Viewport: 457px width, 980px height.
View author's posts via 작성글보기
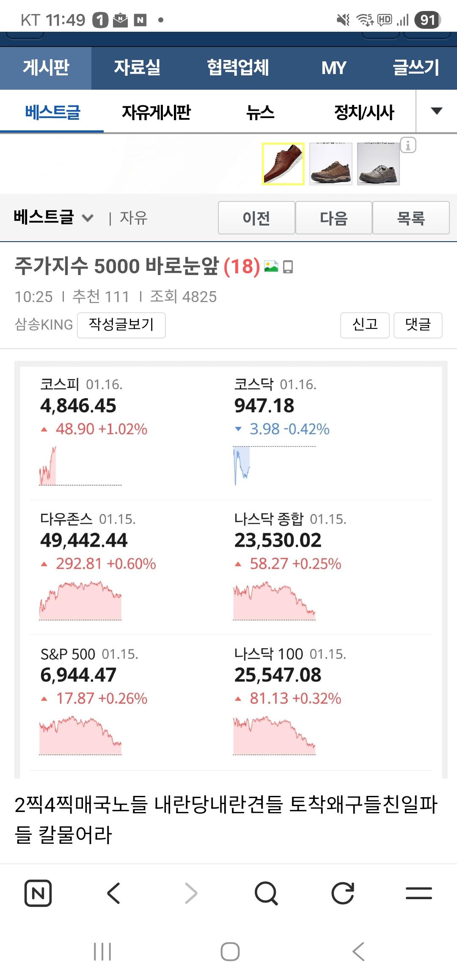[121, 325]
